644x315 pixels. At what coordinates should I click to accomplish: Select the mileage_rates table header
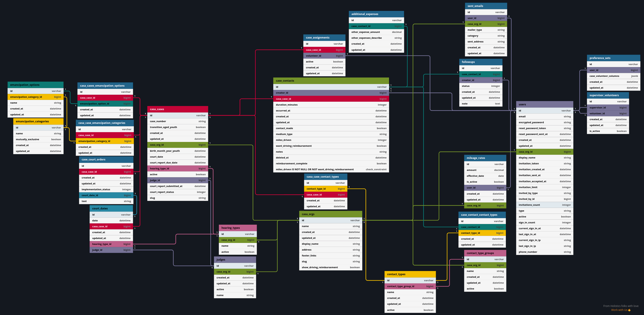(x=485, y=158)
